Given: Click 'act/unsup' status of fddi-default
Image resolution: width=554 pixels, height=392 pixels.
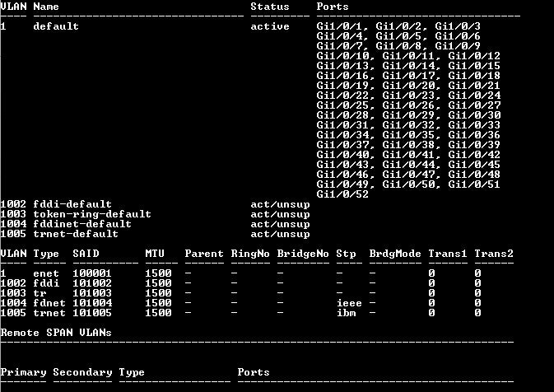Looking at the screenshot, I should point(280,205).
